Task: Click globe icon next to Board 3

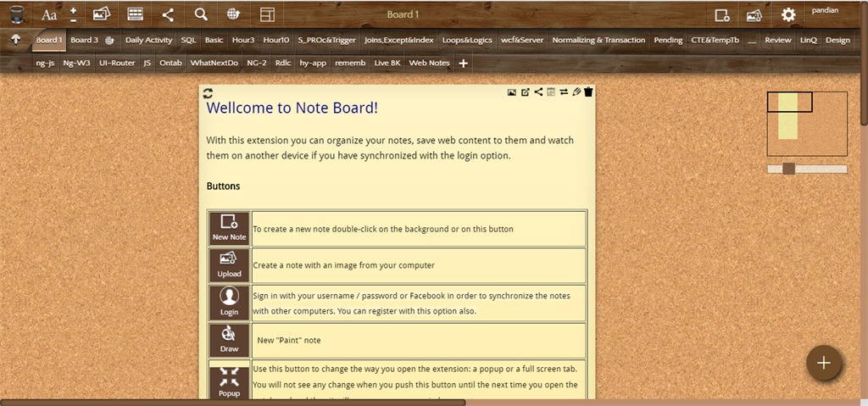Action: click(109, 41)
